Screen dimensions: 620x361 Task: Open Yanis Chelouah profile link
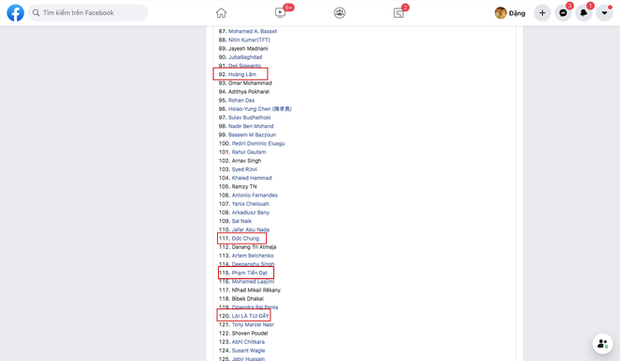pyautogui.click(x=250, y=204)
